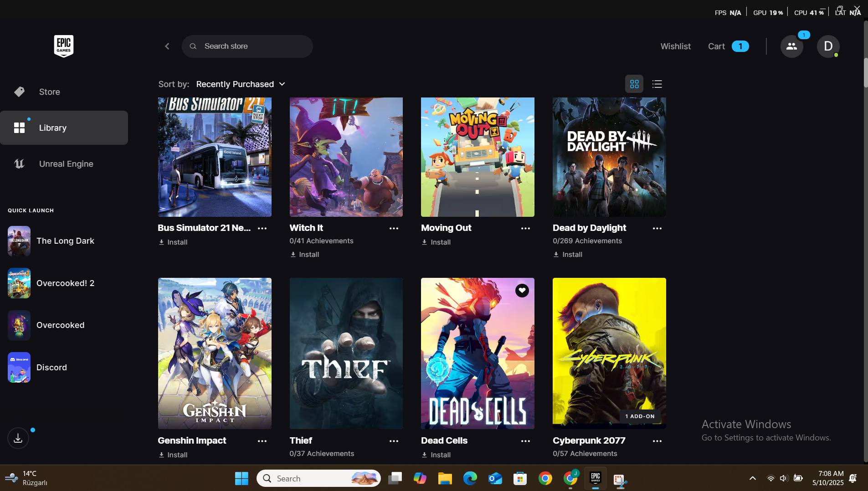This screenshot has height=491, width=868.
Task: Open Google Chrome from the taskbar
Action: click(545, 479)
